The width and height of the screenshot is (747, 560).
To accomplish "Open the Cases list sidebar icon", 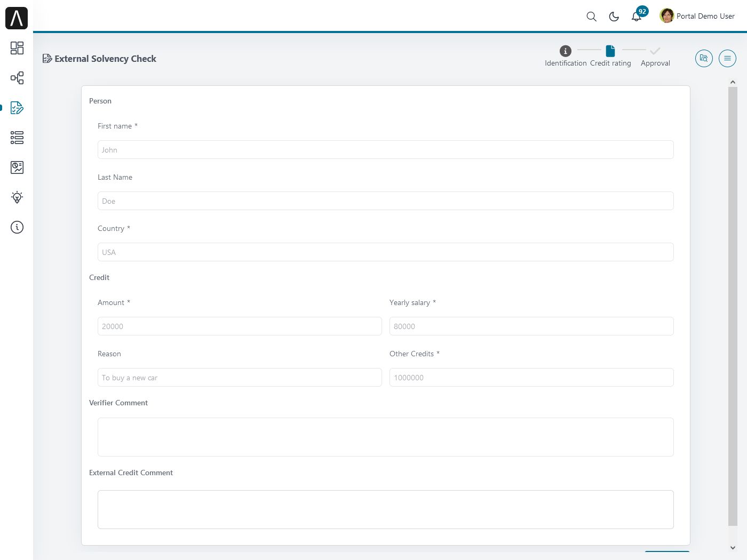I will [x=17, y=138].
